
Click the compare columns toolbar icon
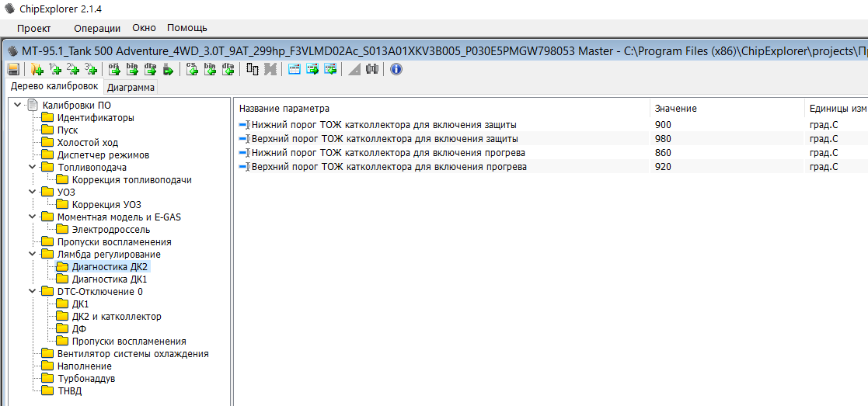[253, 69]
